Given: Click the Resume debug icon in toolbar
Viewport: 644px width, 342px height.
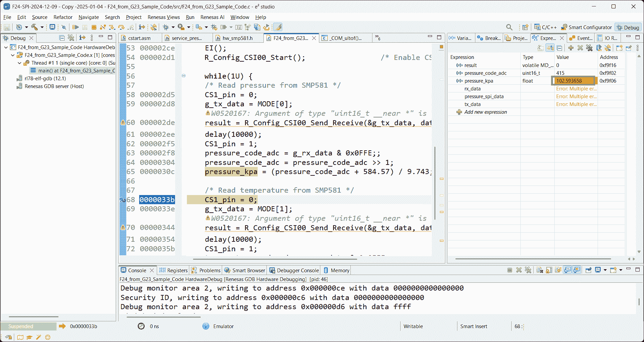Looking at the screenshot, I should [x=76, y=27].
